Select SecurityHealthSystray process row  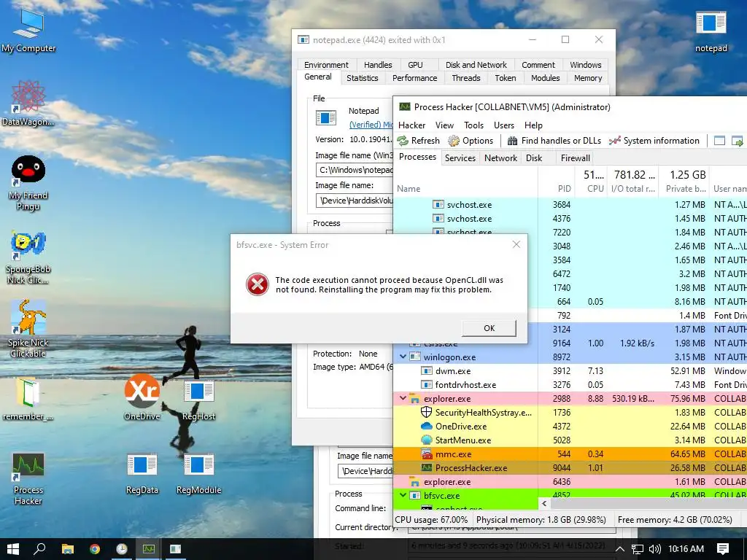(x=570, y=413)
